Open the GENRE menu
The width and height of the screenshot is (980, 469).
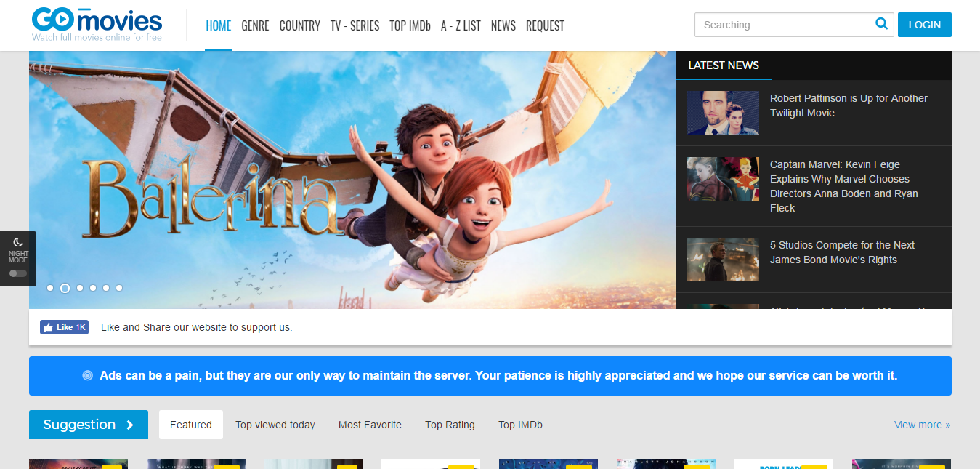[255, 25]
